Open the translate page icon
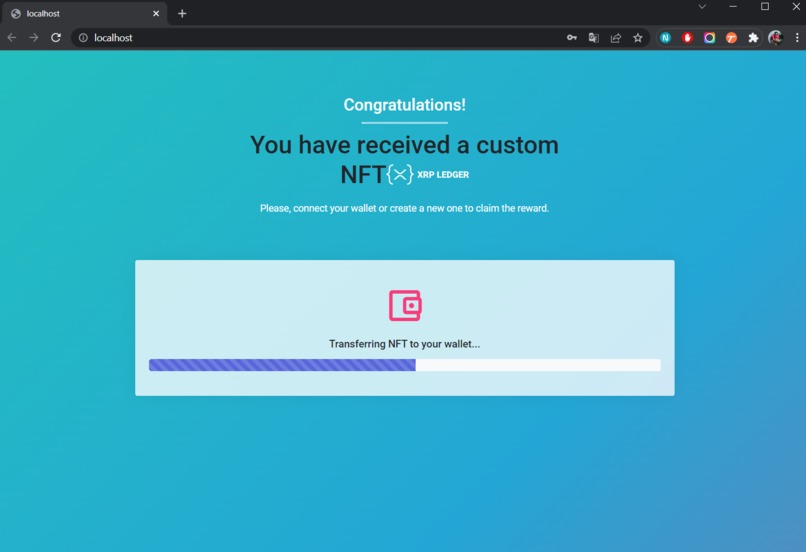This screenshot has height=552, width=806. (x=594, y=38)
